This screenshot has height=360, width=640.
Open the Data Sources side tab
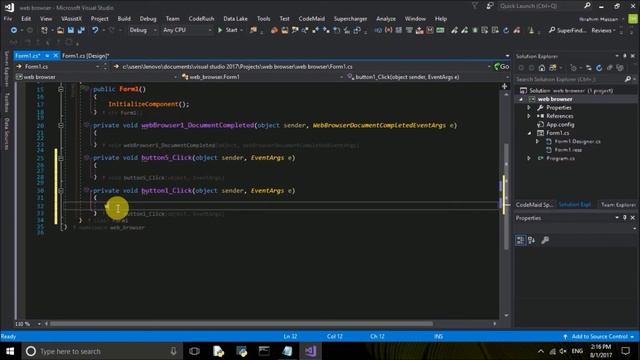click(x=7, y=133)
